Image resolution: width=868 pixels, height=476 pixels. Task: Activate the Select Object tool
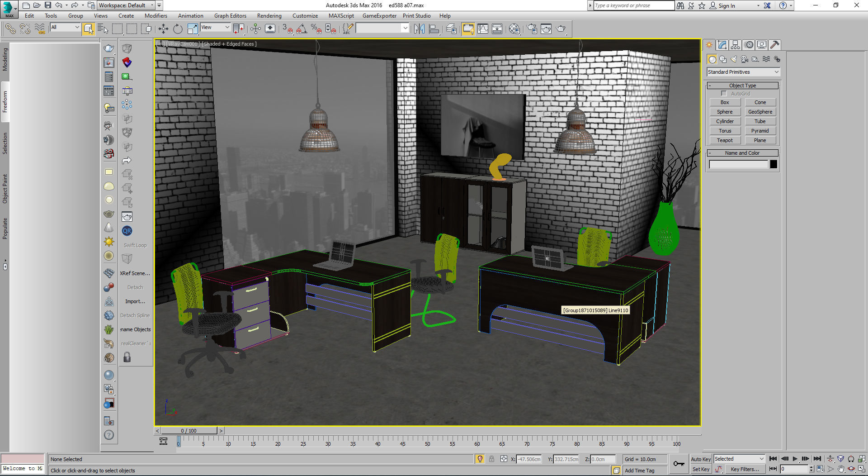pos(89,29)
